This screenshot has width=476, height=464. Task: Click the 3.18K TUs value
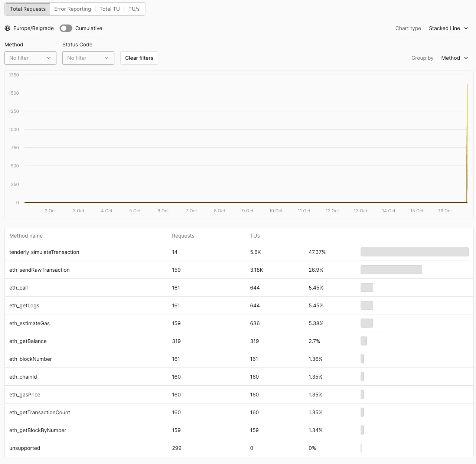click(x=257, y=270)
